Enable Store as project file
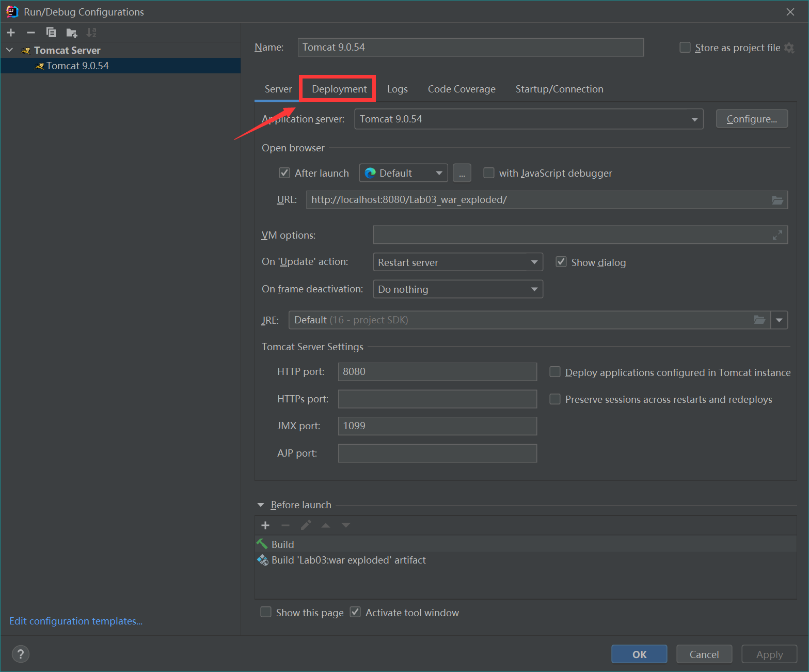Viewport: 809px width, 672px height. point(685,48)
